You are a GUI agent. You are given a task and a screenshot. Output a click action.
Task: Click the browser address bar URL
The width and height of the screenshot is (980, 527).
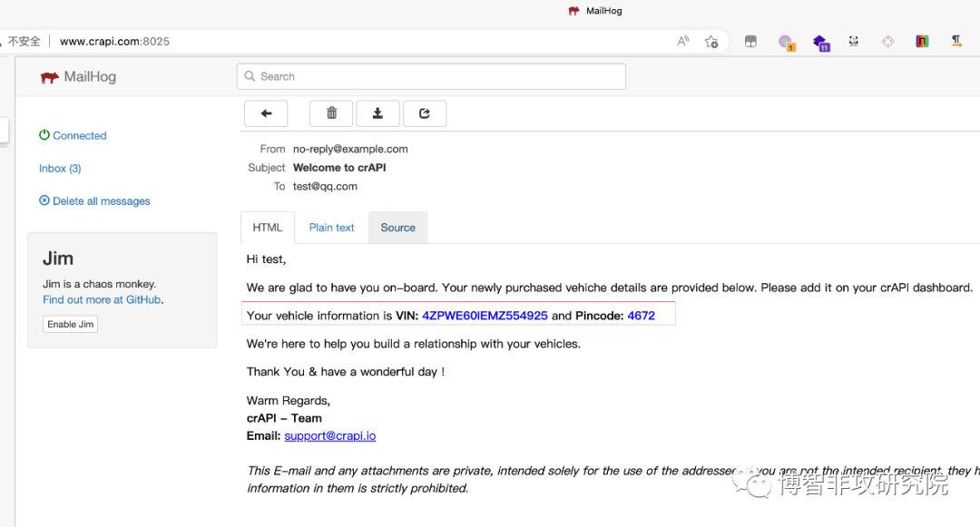pos(114,41)
